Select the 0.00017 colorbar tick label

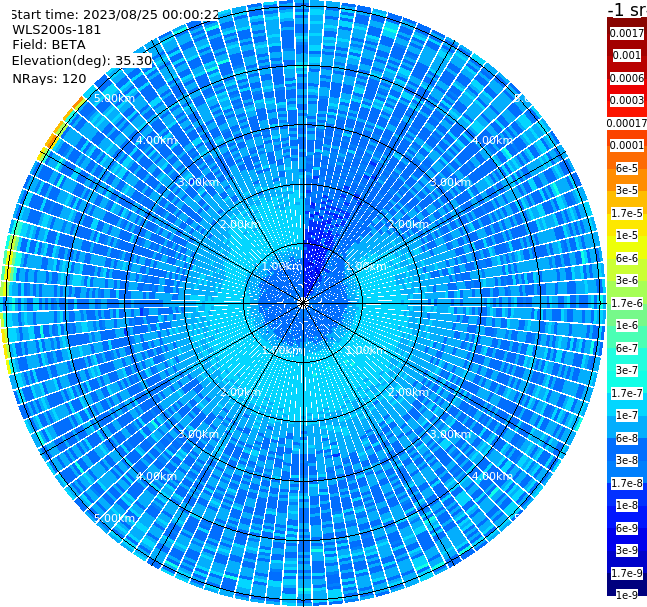tap(627, 123)
